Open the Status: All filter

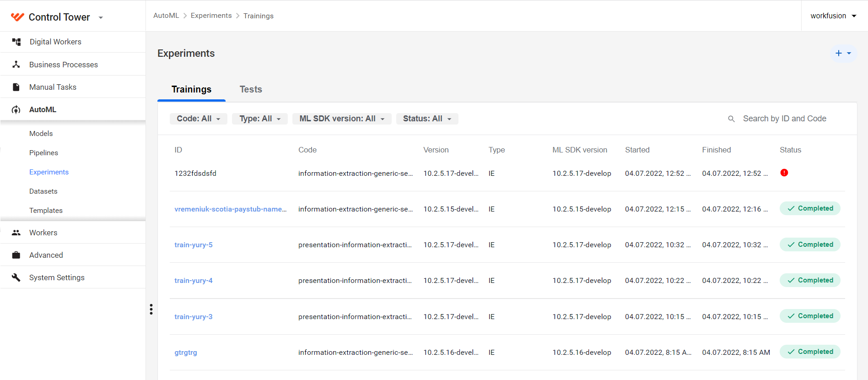[x=427, y=119]
